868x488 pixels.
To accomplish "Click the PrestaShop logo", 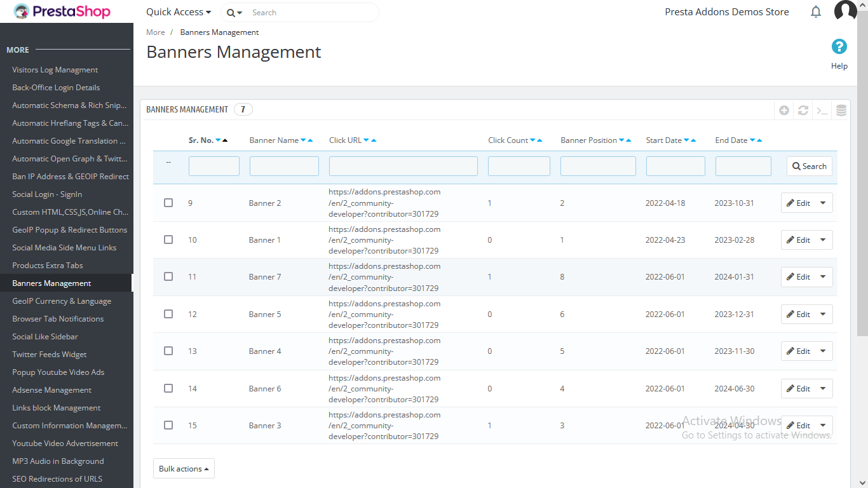I will pos(62,11).
